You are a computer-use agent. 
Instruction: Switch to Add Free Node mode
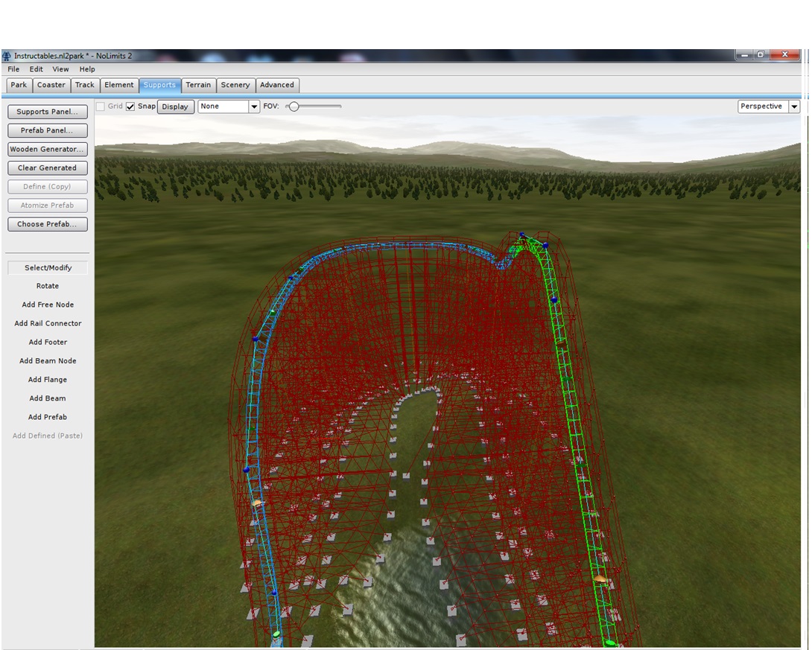coord(47,305)
